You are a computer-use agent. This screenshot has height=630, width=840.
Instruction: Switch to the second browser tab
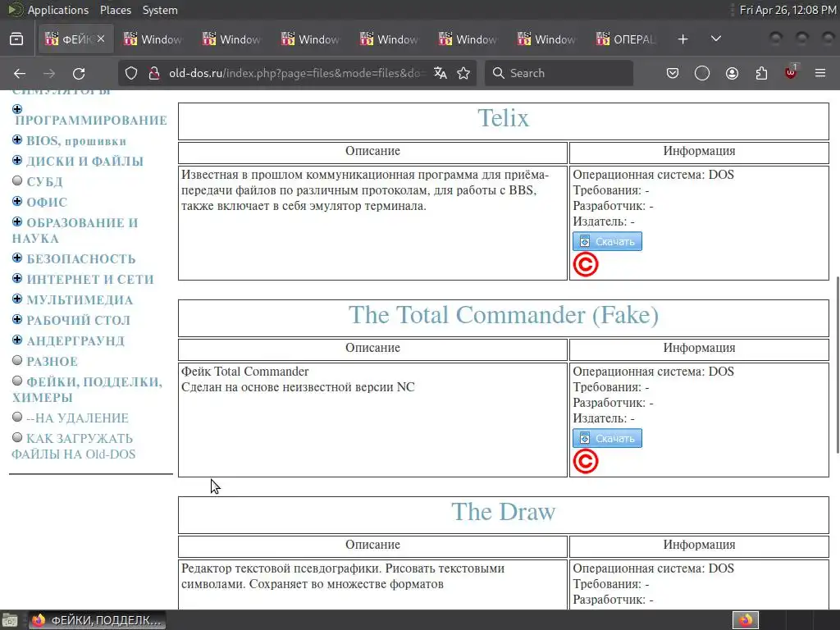pyautogui.click(x=154, y=39)
